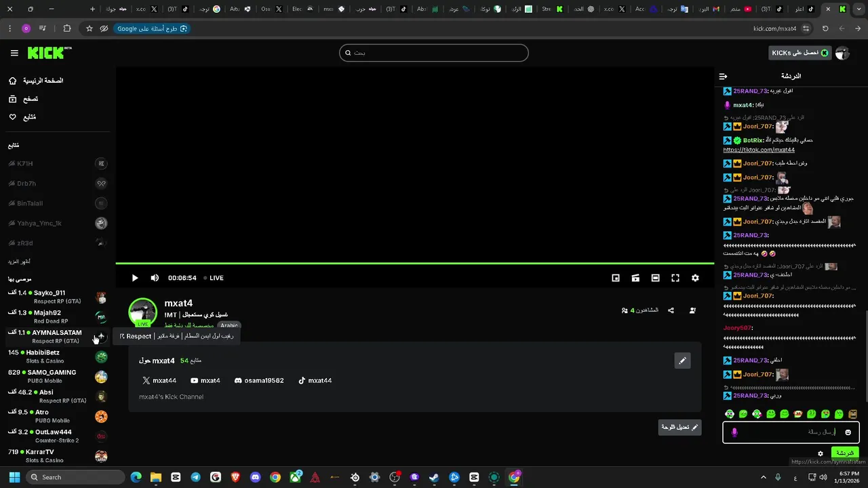
Task: Click the follow user icon beside share
Action: tap(692, 310)
